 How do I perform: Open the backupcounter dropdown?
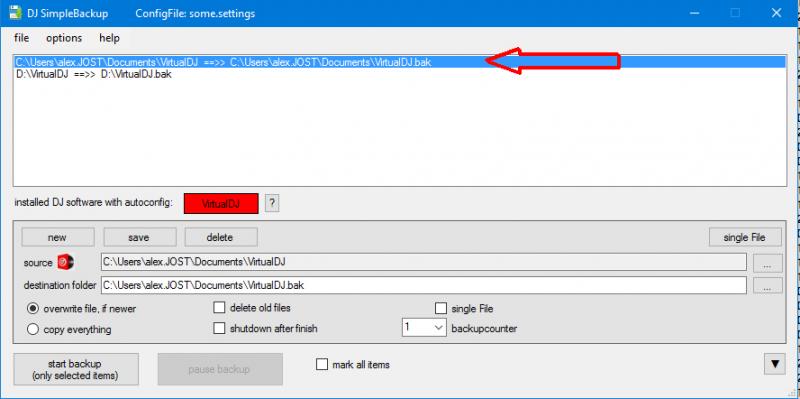(424, 328)
